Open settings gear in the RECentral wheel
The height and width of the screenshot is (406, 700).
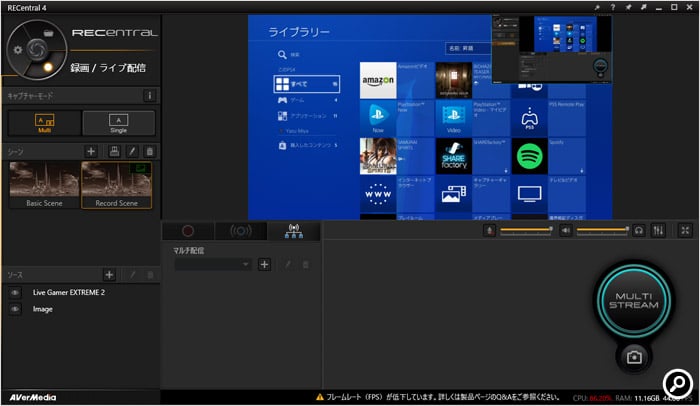coord(18,50)
